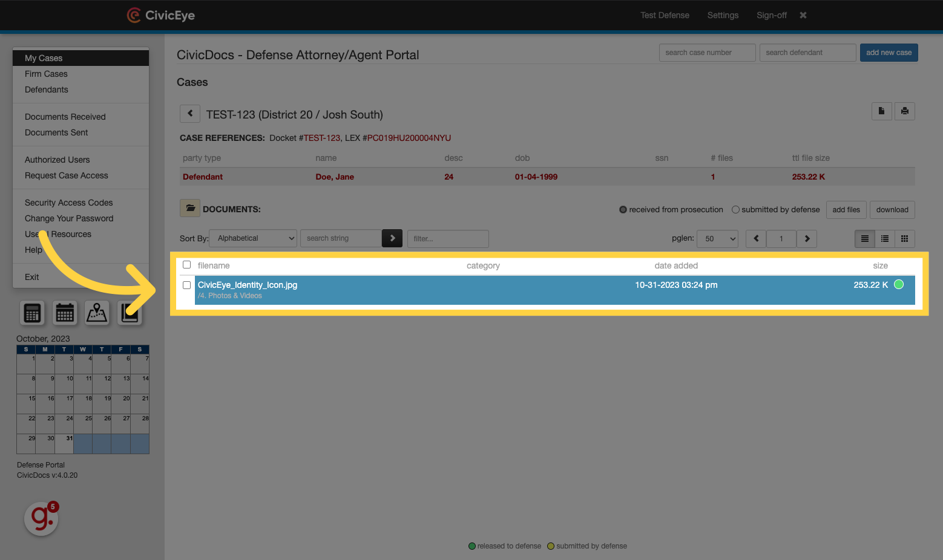Click the red g badge icon

(41, 518)
